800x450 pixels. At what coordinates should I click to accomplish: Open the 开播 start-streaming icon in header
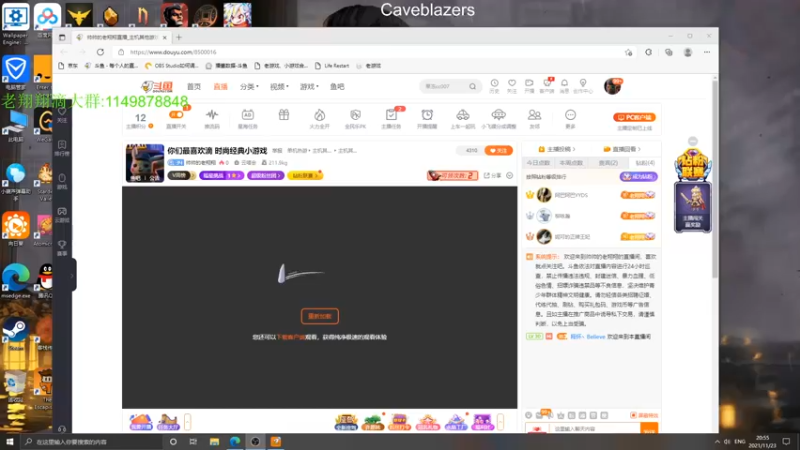pyautogui.click(x=529, y=86)
